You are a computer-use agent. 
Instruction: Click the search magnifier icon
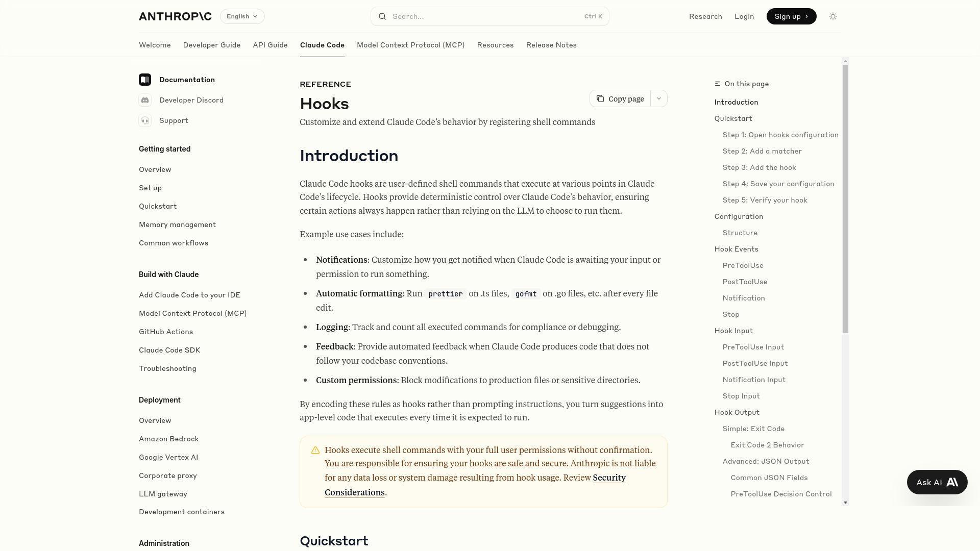[382, 16]
